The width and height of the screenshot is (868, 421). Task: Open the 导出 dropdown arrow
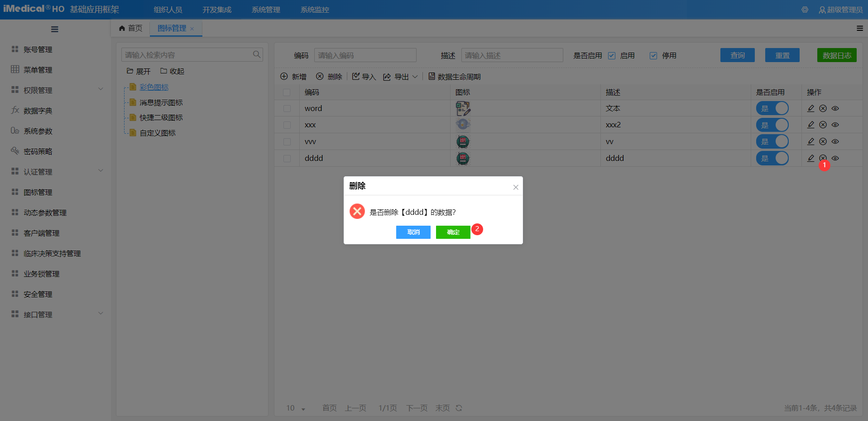coord(415,77)
